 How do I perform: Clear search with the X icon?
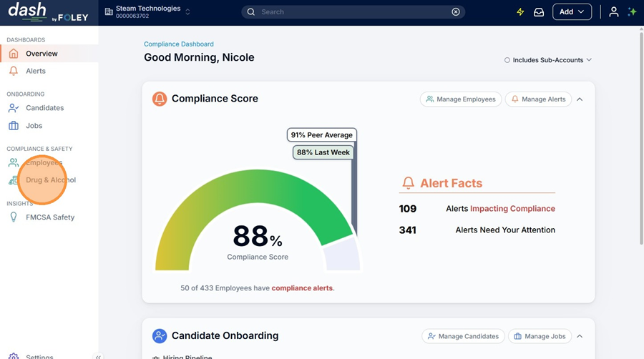coord(456,12)
